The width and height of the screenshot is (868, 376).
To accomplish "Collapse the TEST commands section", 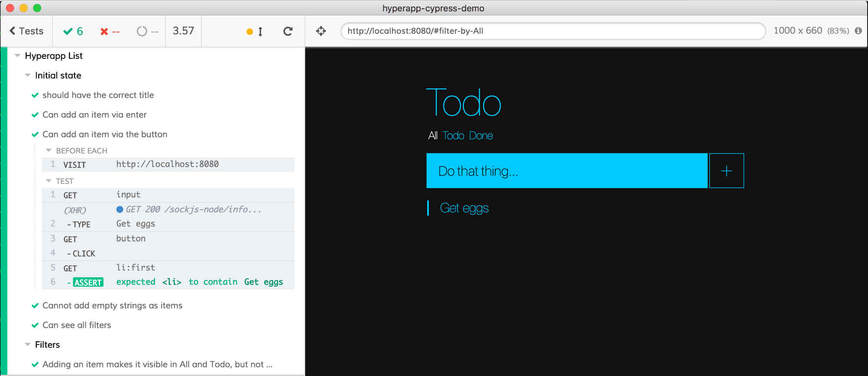I will click(49, 181).
